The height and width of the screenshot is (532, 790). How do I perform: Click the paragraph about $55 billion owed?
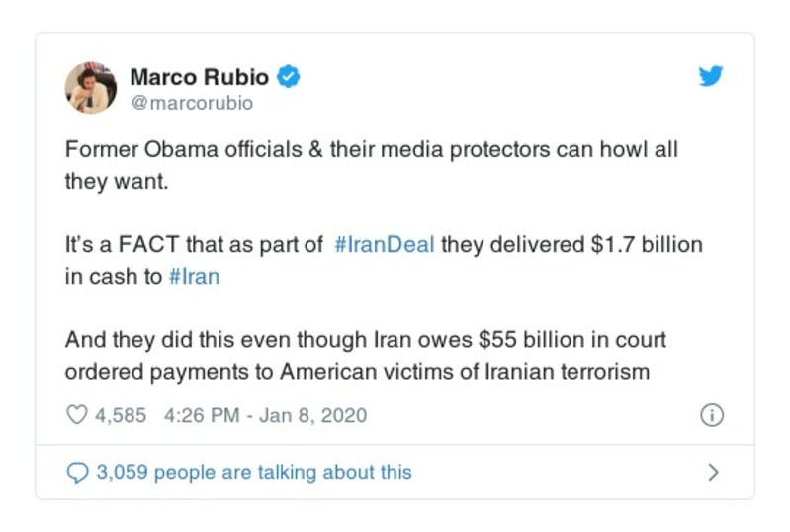click(x=366, y=356)
